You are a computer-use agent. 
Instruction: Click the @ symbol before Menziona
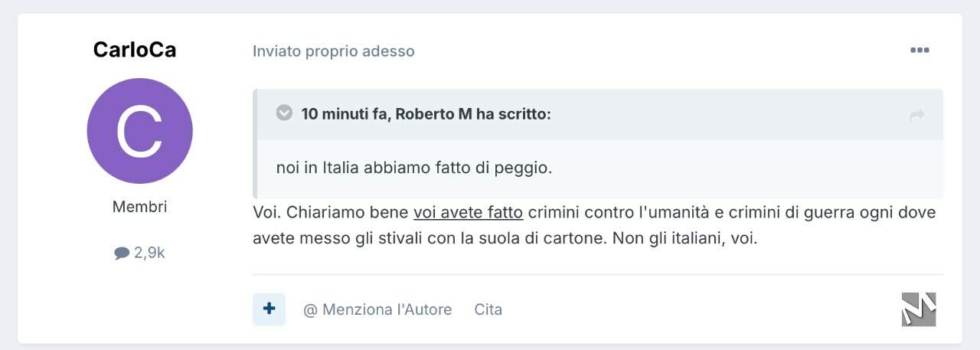[x=310, y=309]
